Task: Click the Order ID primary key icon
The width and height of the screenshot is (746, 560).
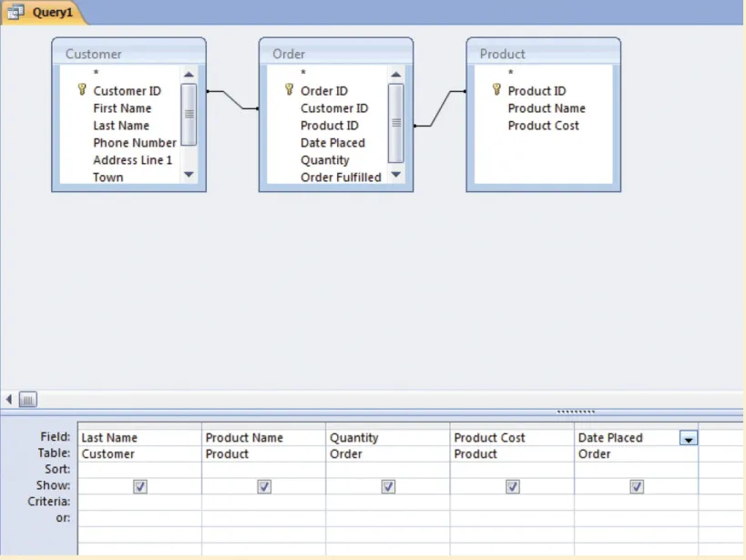Action: 289,89
